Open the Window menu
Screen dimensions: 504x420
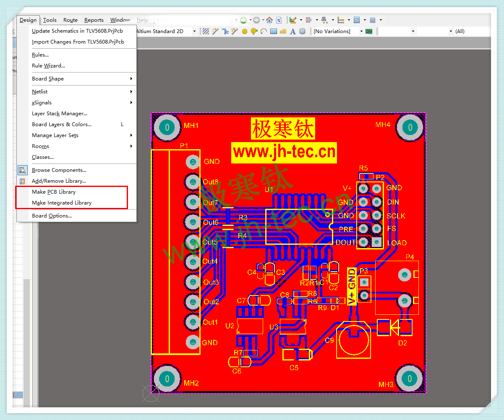tap(120, 20)
